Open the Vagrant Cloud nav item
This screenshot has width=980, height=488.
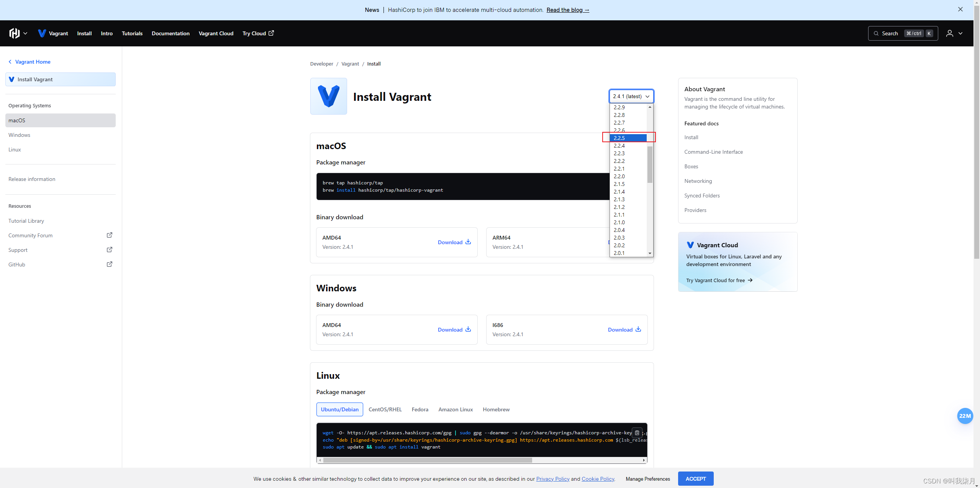pos(216,33)
